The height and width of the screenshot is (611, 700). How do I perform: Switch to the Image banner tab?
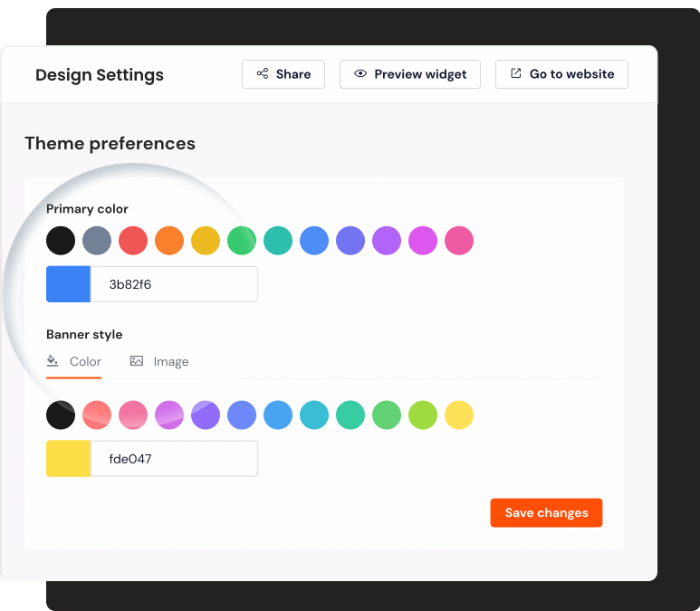[159, 361]
